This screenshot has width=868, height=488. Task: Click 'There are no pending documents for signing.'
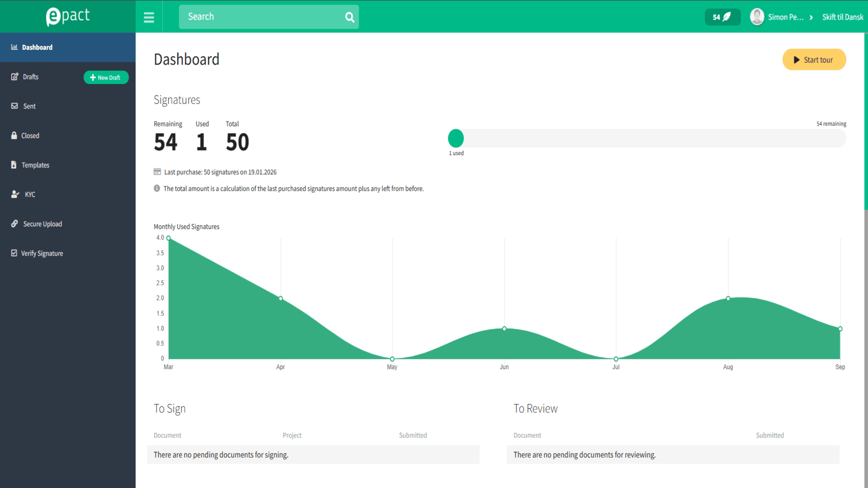(x=221, y=455)
